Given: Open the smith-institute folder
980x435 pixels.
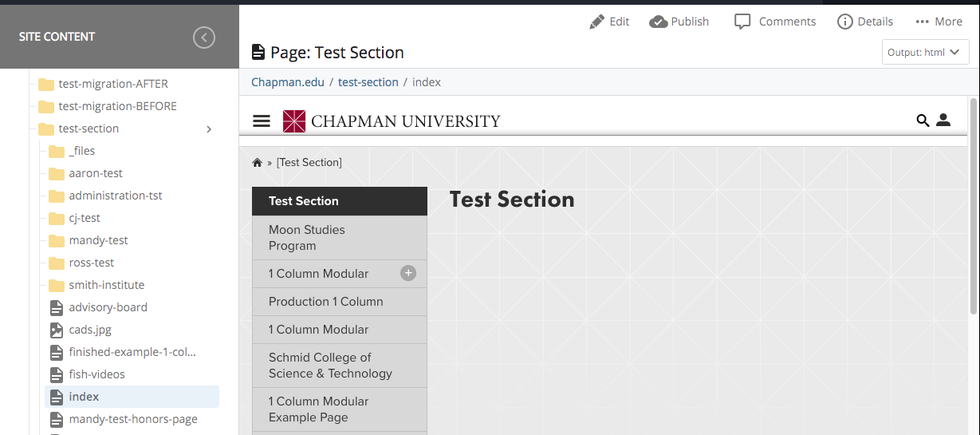Looking at the screenshot, I should pos(106,285).
